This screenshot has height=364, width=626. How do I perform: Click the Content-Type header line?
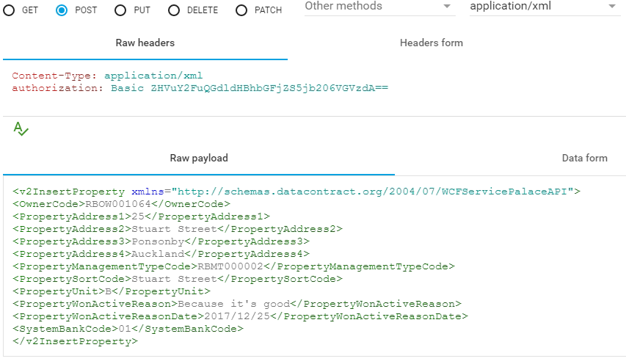tap(107, 76)
